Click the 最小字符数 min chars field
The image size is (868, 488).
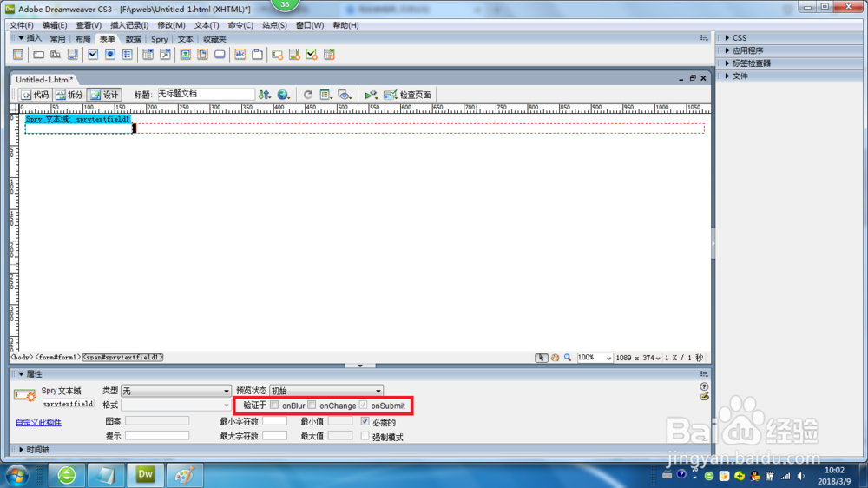[x=274, y=421]
